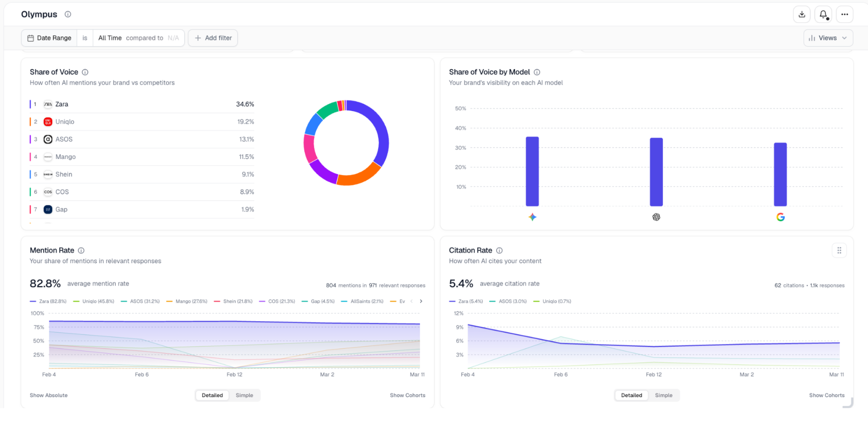Screen dimensions: 868x437
Task: Click the pink Mango donut segment
Action: 309,148
